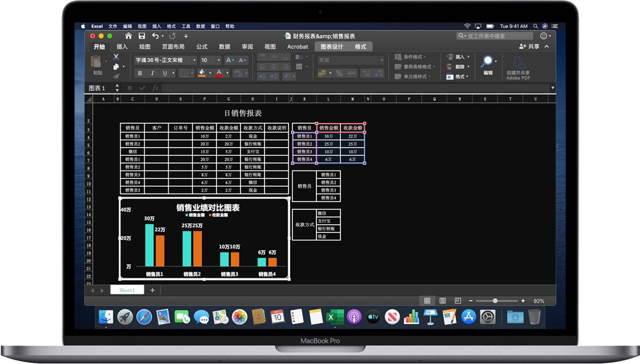640x364 pixels.
Task: Select the Sheet1 worksheet tab
Action: coord(127,290)
